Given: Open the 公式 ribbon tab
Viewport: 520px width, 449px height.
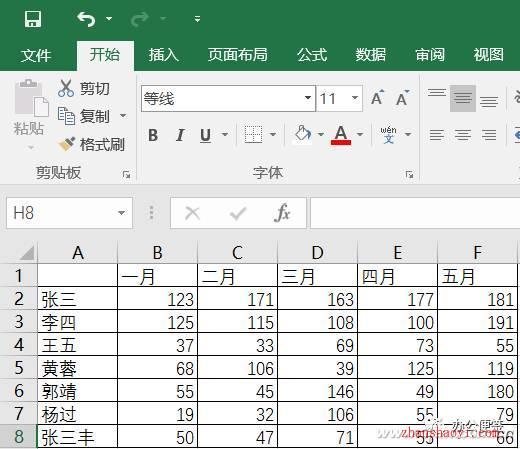Looking at the screenshot, I should [x=312, y=55].
